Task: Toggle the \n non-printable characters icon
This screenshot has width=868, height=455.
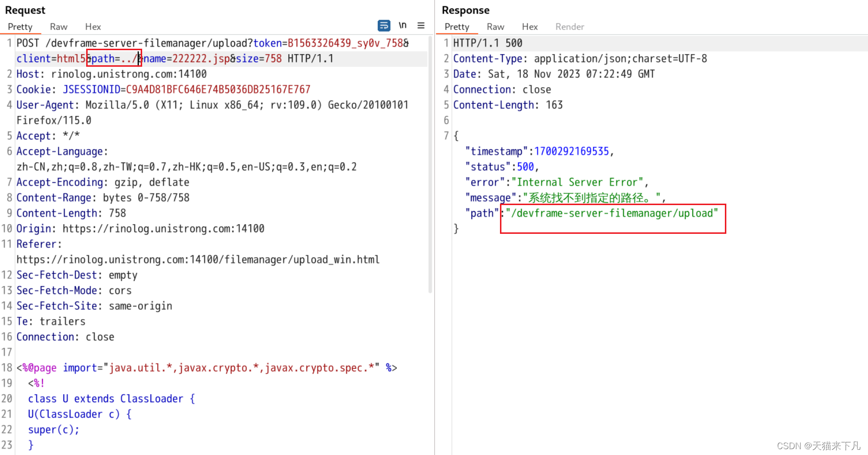Action: tap(403, 25)
